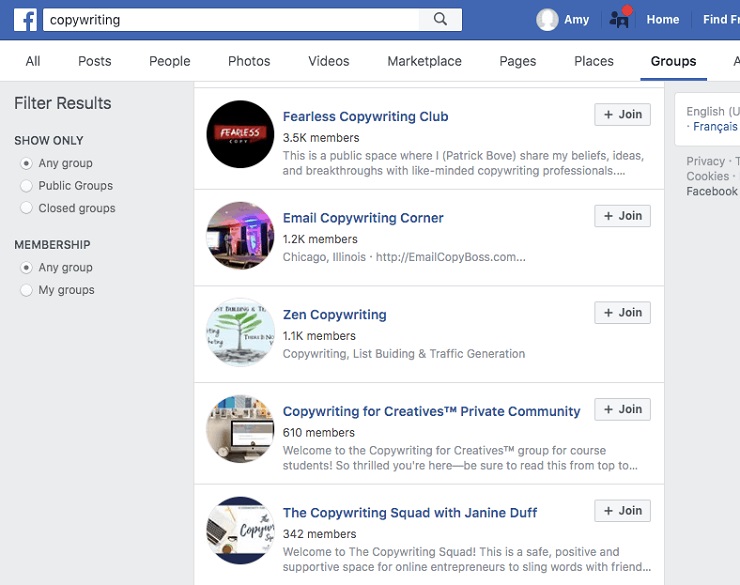Select Any group under Show Only
The image size is (740, 585).
tap(26, 163)
